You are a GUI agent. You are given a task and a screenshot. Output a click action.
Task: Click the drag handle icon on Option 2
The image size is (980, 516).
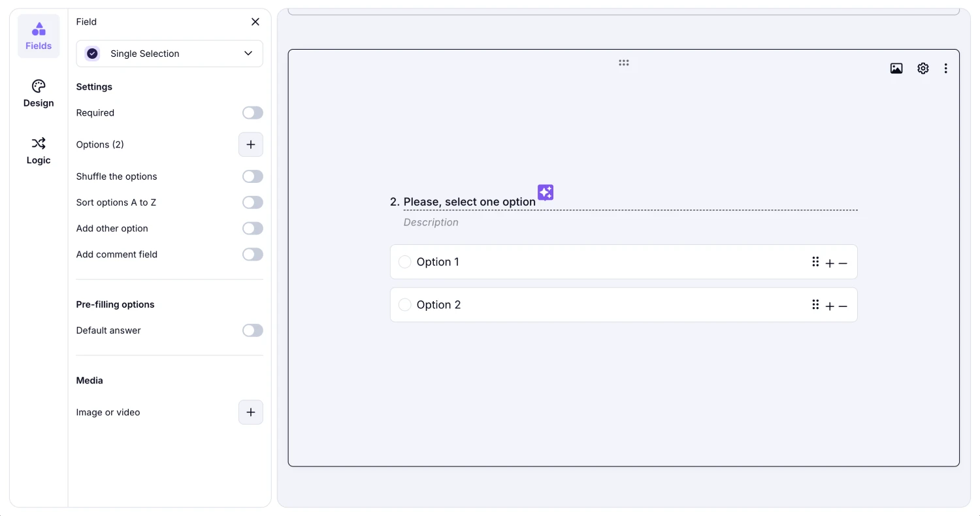pyautogui.click(x=815, y=304)
